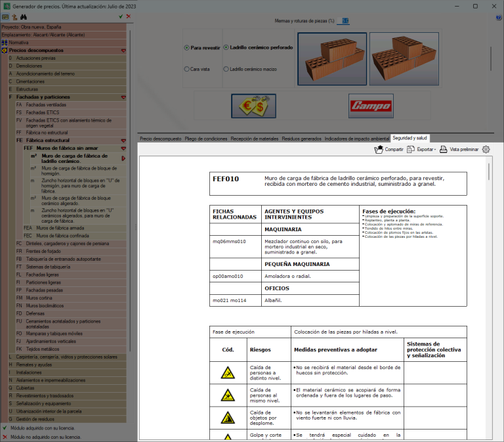
Task: Collapse the Fachadas y particiones section
Action: [123, 97]
